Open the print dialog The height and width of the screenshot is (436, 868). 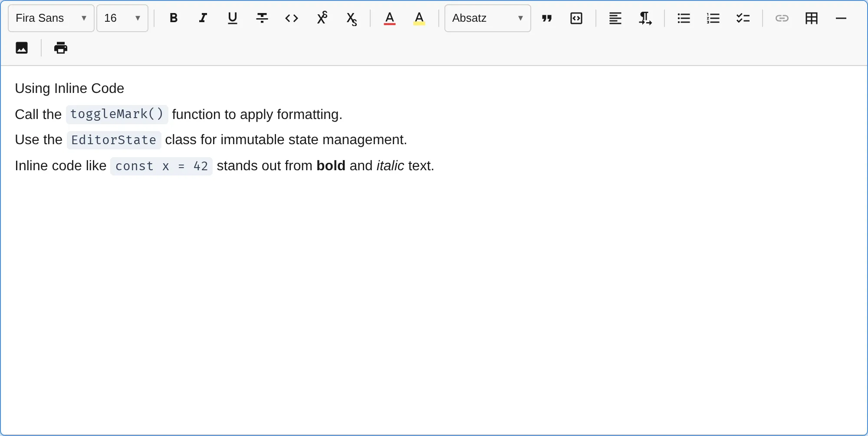click(x=60, y=48)
